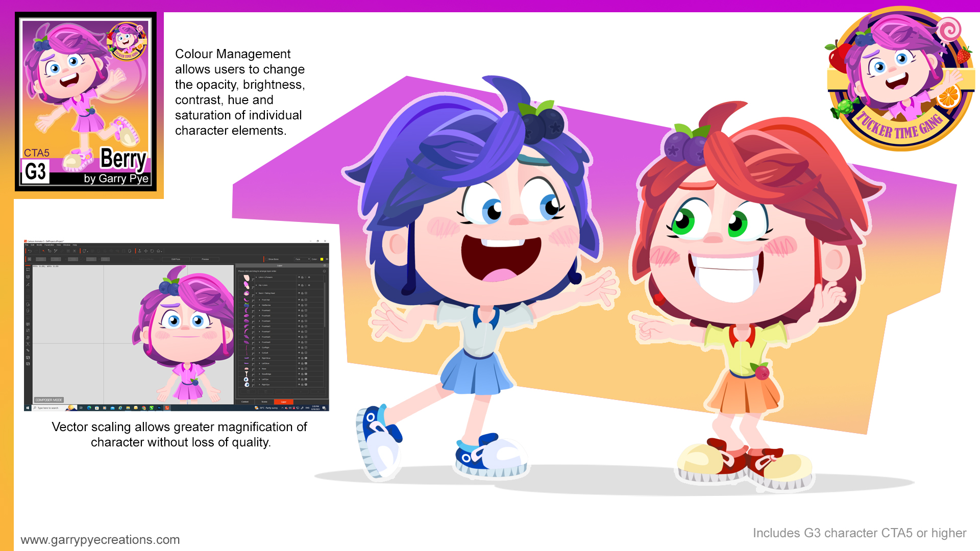Screen dimensions: 980x551
Task: Click the Undo arrow icon
Action: pos(30,251)
